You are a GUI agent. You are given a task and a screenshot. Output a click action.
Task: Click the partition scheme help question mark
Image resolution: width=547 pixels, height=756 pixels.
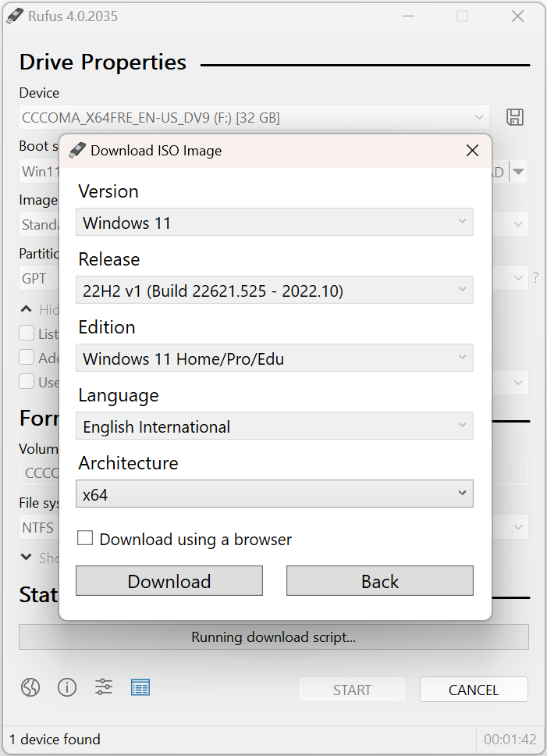tap(535, 276)
